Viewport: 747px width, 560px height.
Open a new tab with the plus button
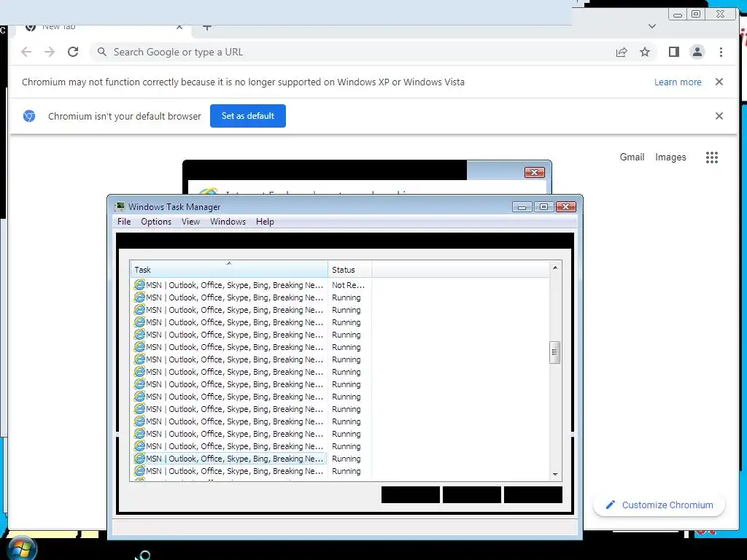coord(206,27)
